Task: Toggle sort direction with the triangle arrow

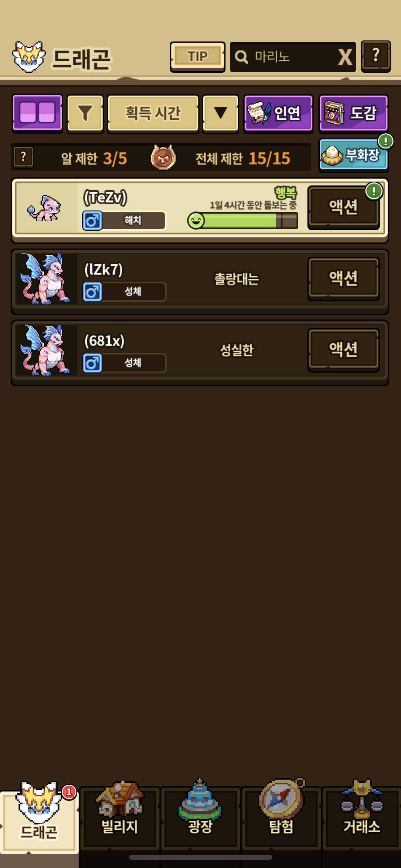Action: (x=220, y=113)
